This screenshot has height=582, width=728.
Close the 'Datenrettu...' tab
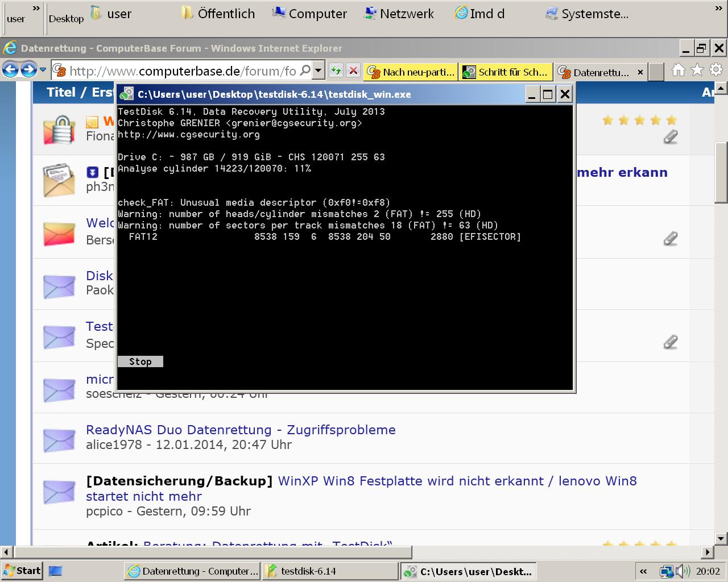coord(640,72)
